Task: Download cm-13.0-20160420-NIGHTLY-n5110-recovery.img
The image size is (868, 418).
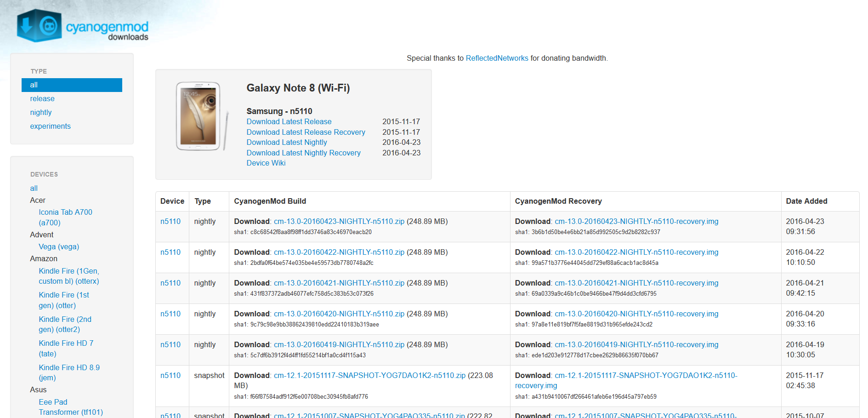Action: [x=636, y=314]
